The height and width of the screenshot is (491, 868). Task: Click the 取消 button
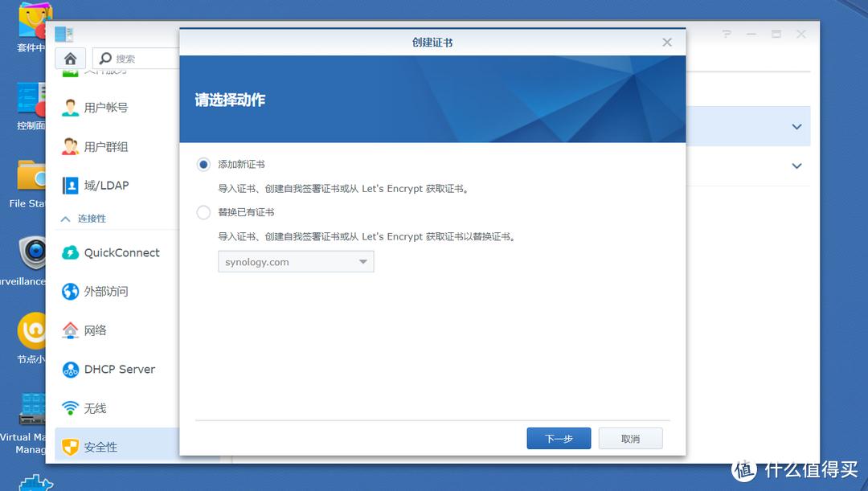[631, 439]
